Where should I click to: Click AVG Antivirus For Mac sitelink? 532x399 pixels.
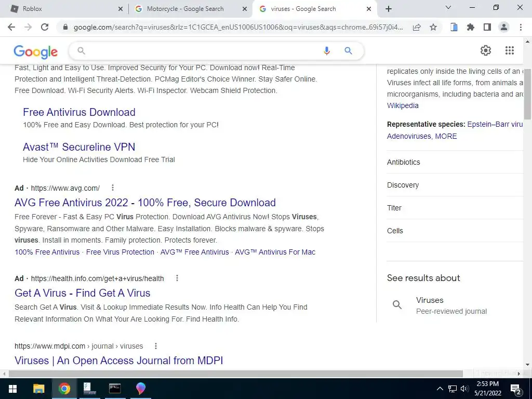tap(275, 252)
